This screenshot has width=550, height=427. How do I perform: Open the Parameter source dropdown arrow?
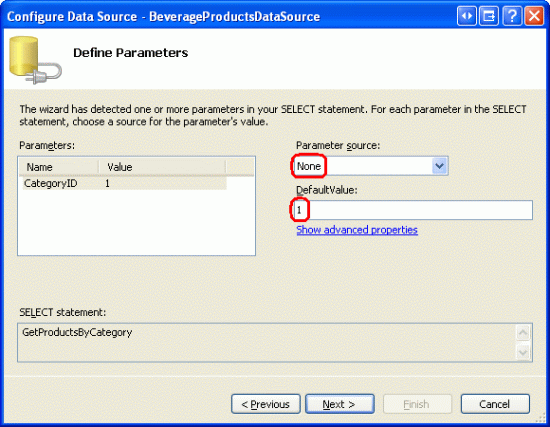(440, 166)
